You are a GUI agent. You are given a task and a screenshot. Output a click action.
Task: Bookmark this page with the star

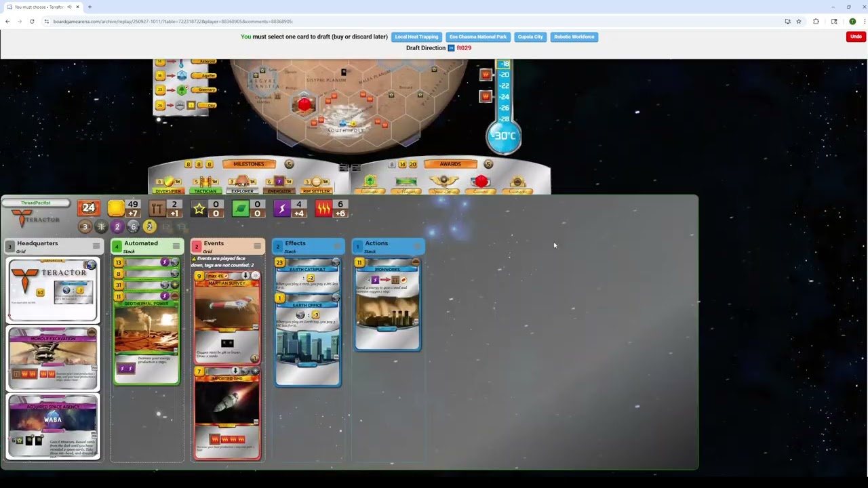click(x=799, y=21)
